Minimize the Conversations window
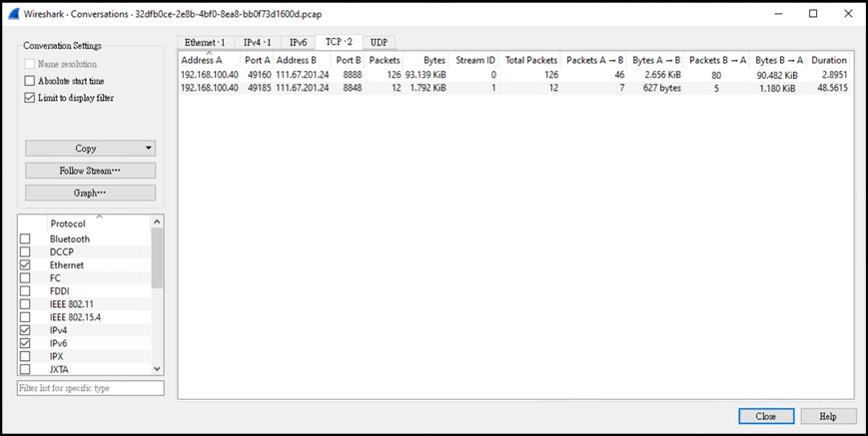Screen dimensions: 868x436 point(777,14)
